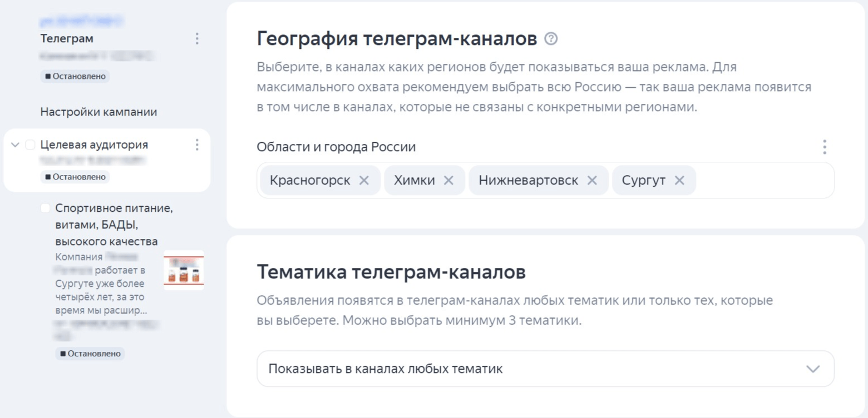Click the ad preview thumbnail image

[x=184, y=270]
